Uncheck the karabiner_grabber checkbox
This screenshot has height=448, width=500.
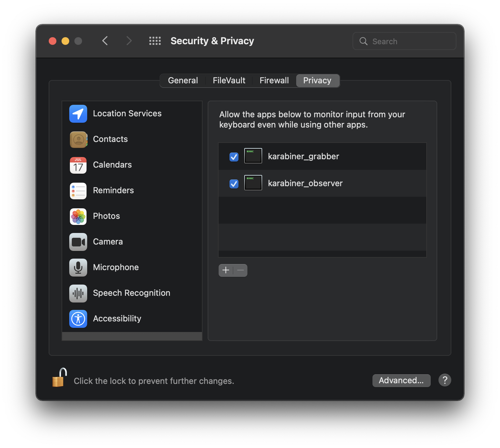pos(234,157)
